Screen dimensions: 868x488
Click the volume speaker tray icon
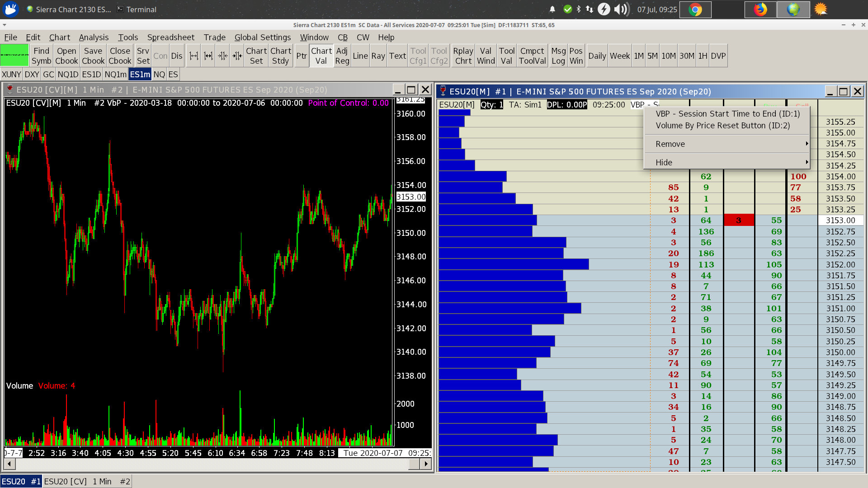621,9
